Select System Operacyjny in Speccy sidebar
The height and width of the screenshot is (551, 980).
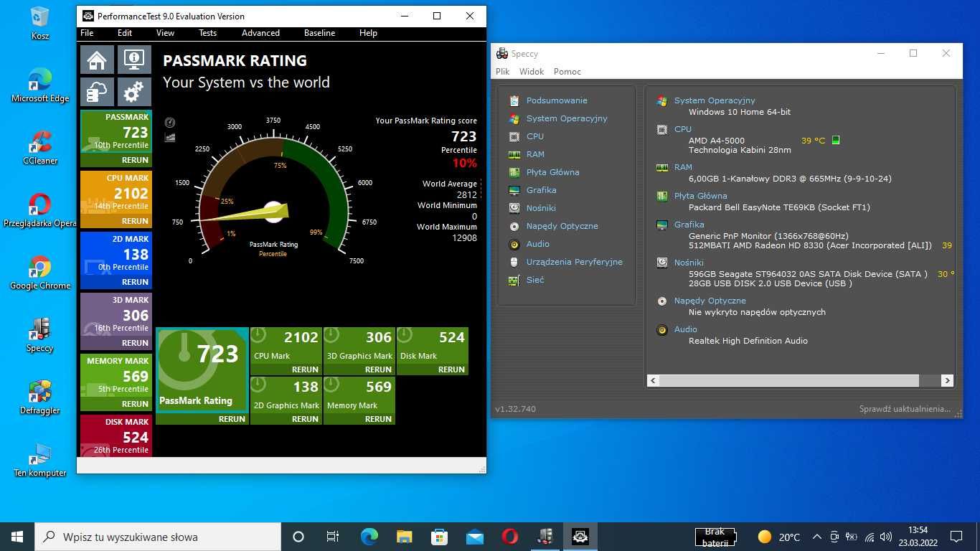coord(567,118)
